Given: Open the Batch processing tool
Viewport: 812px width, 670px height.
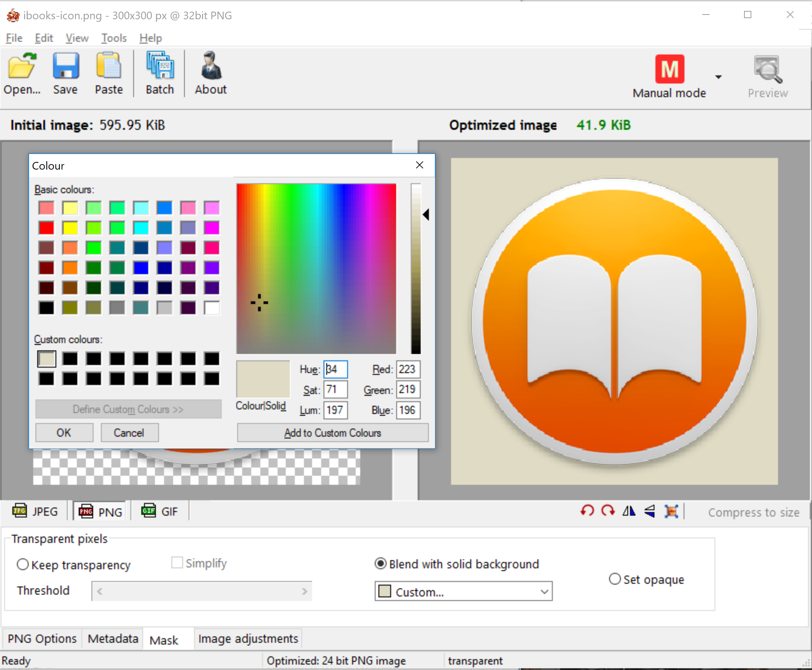Looking at the screenshot, I should tap(160, 66).
